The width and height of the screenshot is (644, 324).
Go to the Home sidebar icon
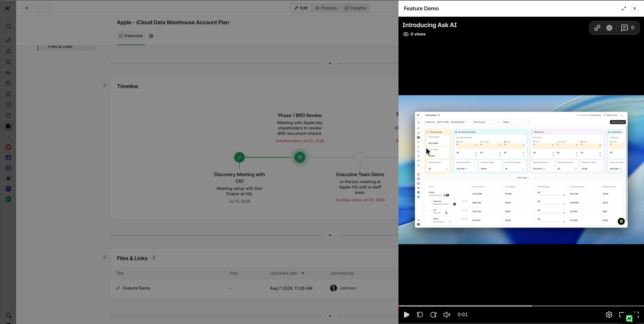click(8, 51)
